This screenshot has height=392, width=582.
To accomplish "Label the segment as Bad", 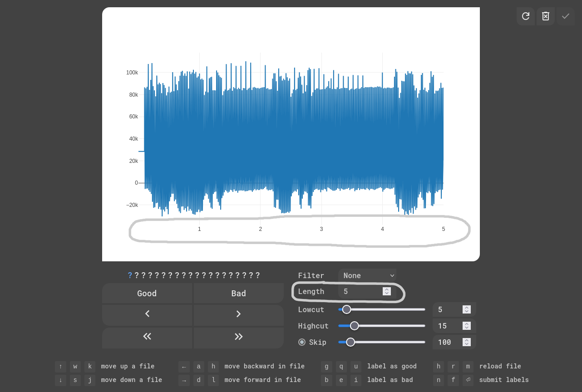I will point(239,293).
